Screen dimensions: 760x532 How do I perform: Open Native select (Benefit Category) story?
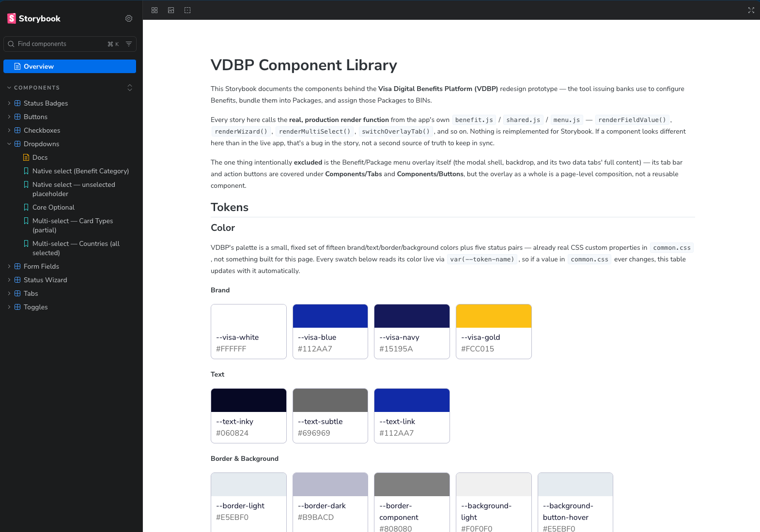pyautogui.click(x=70, y=171)
